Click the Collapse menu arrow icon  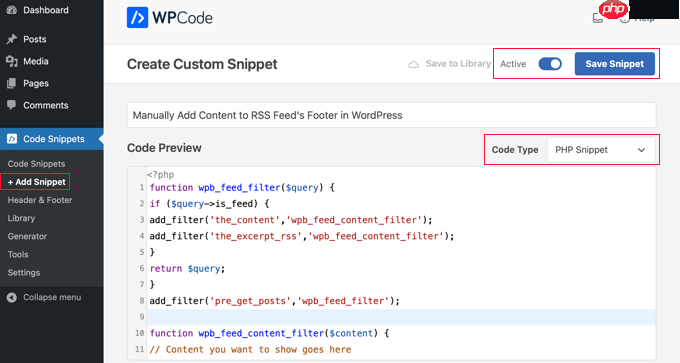(12, 298)
